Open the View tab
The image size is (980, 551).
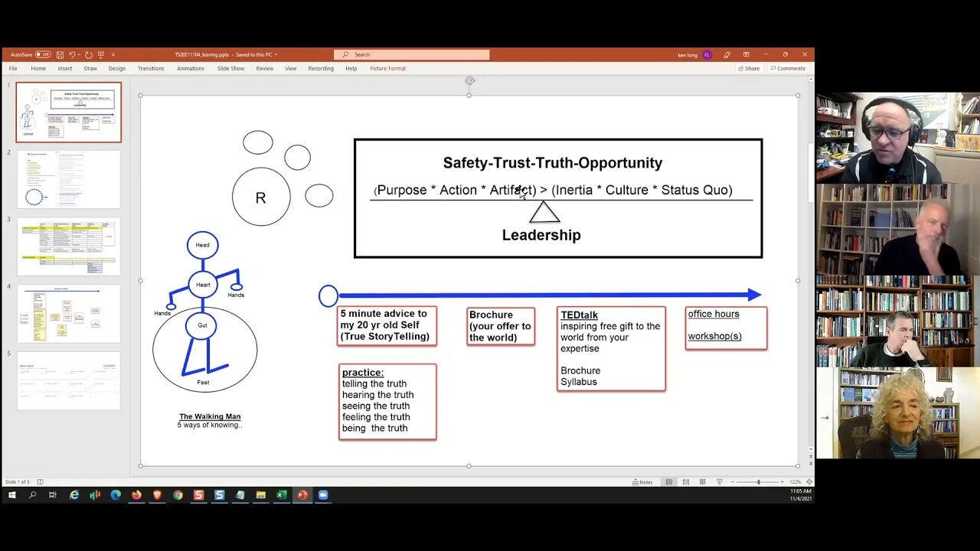pyautogui.click(x=291, y=68)
